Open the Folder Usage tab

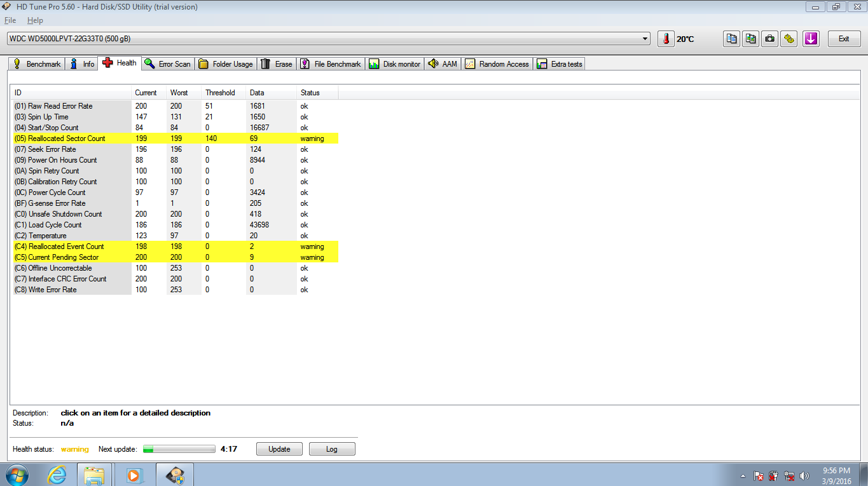[226, 64]
